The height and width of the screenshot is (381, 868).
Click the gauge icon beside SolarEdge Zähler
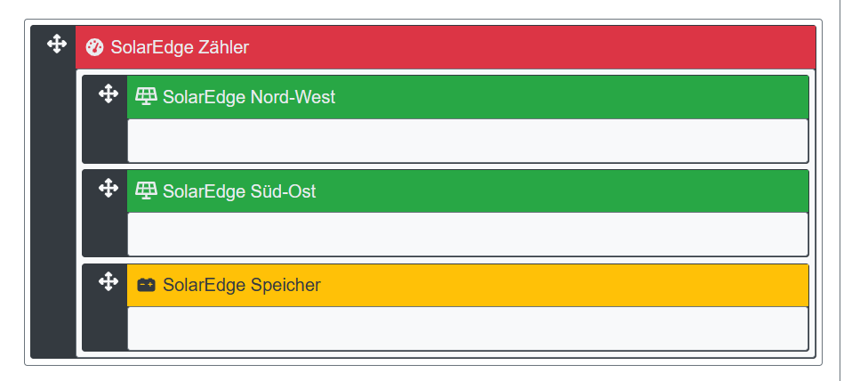click(95, 47)
